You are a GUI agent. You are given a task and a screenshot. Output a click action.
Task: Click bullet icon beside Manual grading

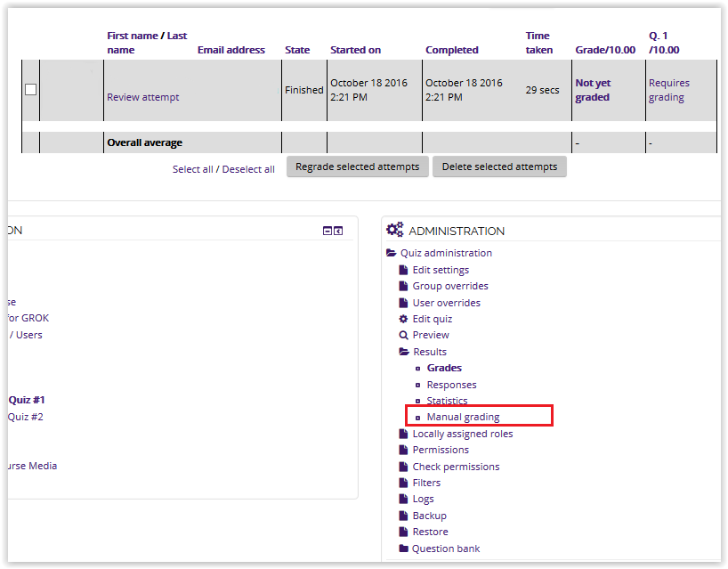418,418
